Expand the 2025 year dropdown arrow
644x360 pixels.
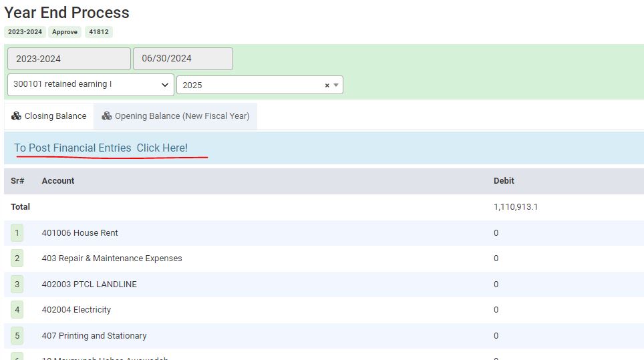(336, 85)
